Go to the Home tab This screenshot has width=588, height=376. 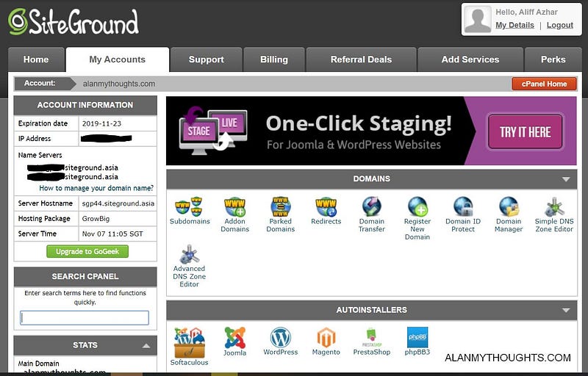36,59
